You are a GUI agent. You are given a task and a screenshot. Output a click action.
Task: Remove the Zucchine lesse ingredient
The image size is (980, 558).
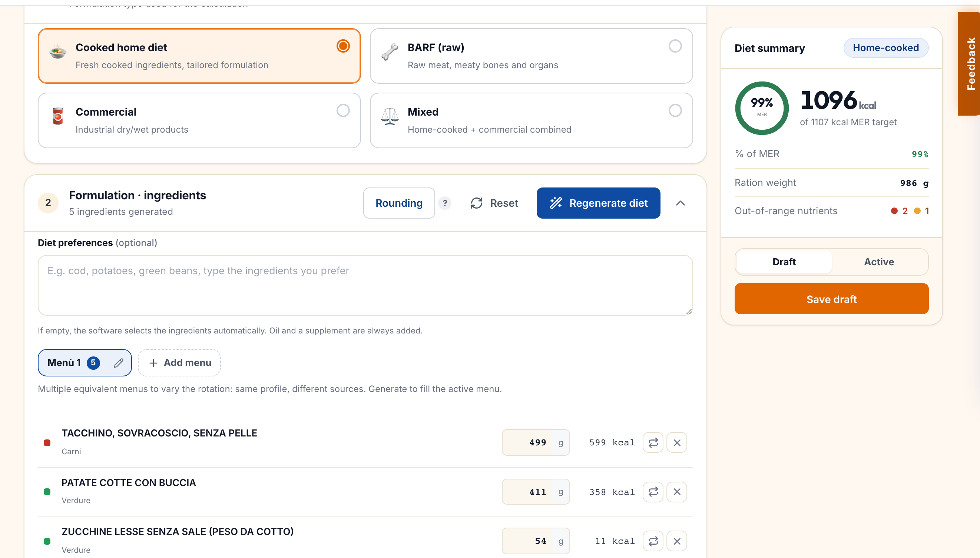[x=677, y=541]
